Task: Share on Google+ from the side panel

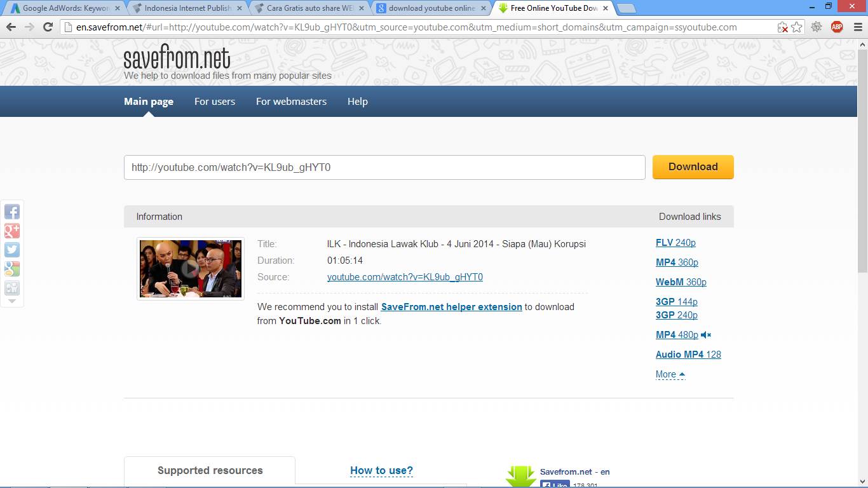Action: coord(12,231)
